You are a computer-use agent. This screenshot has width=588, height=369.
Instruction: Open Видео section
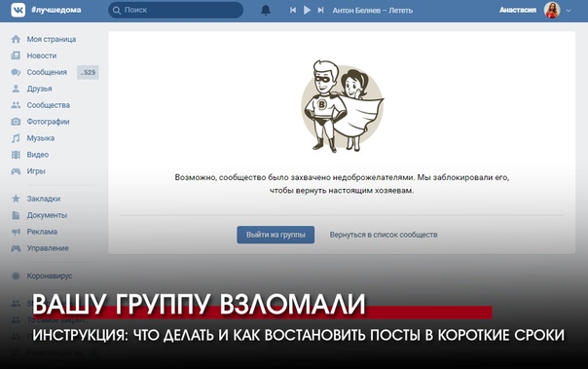pyautogui.click(x=38, y=155)
